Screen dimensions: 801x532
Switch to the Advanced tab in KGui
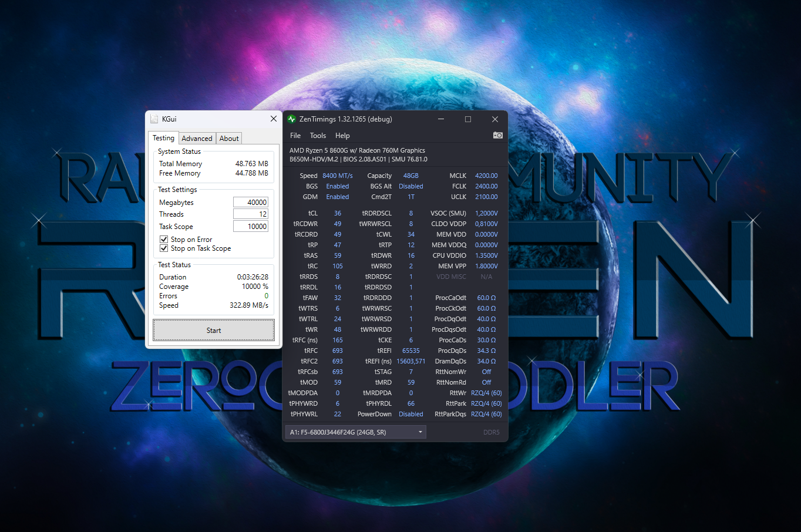point(197,139)
